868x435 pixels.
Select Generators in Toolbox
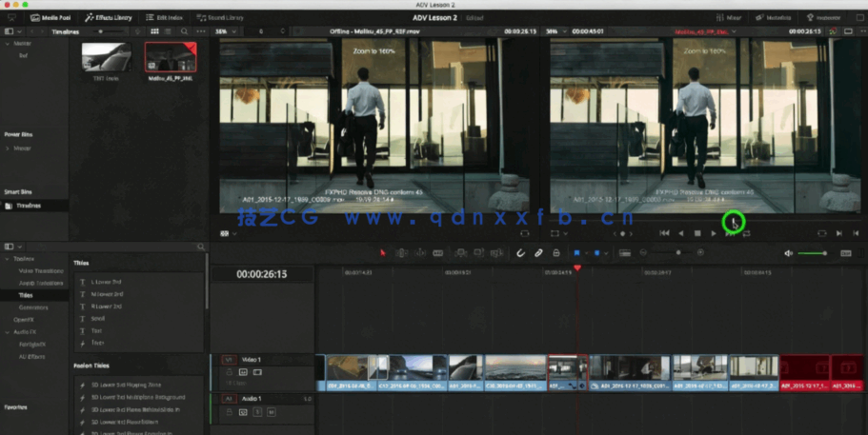pos(33,307)
